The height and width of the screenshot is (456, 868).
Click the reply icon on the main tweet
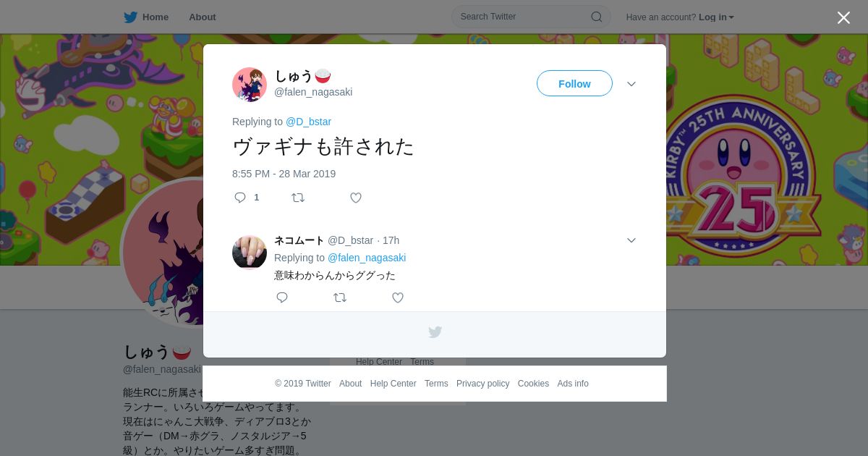[240, 198]
